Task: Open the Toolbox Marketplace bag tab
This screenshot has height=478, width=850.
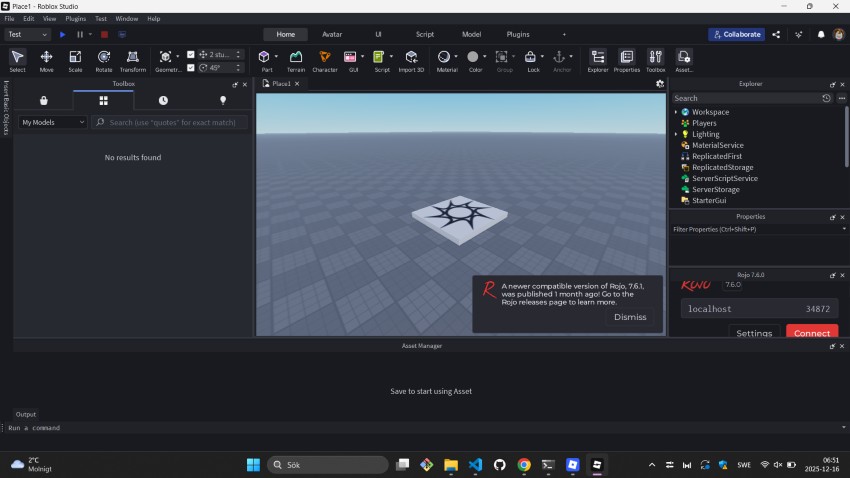Action: (x=44, y=100)
